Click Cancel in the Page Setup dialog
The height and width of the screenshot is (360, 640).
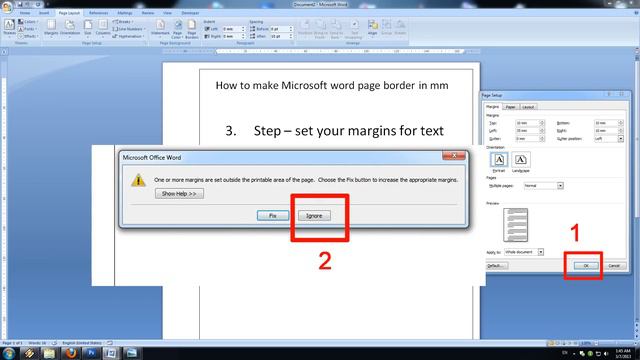tap(614, 266)
